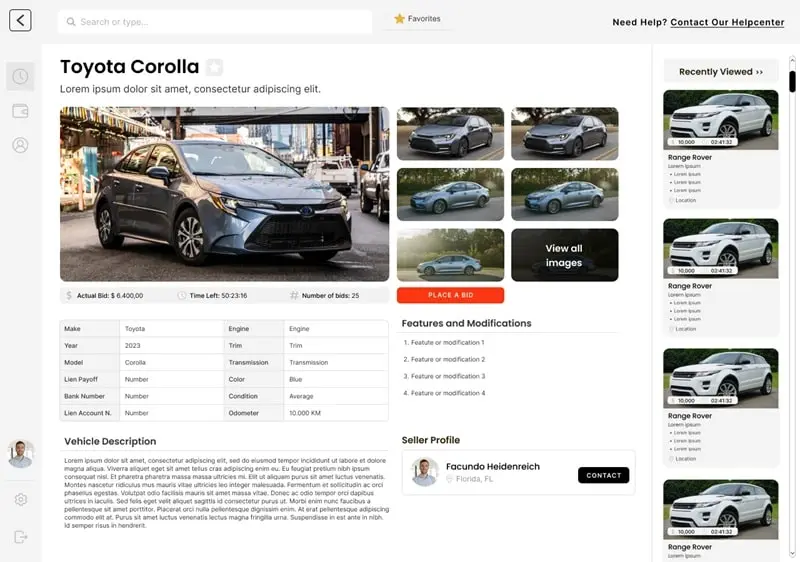Viewport: 800px width, 562px height.
Task: Click seller Facundo Heidenreich's profile photo
Action: [x=425, y=471]
